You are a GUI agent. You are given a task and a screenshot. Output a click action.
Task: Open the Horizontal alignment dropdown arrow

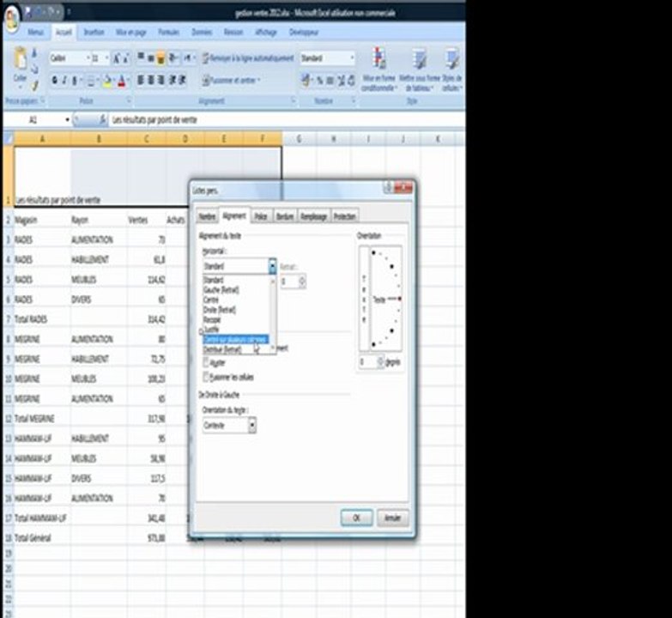[272, 266]
